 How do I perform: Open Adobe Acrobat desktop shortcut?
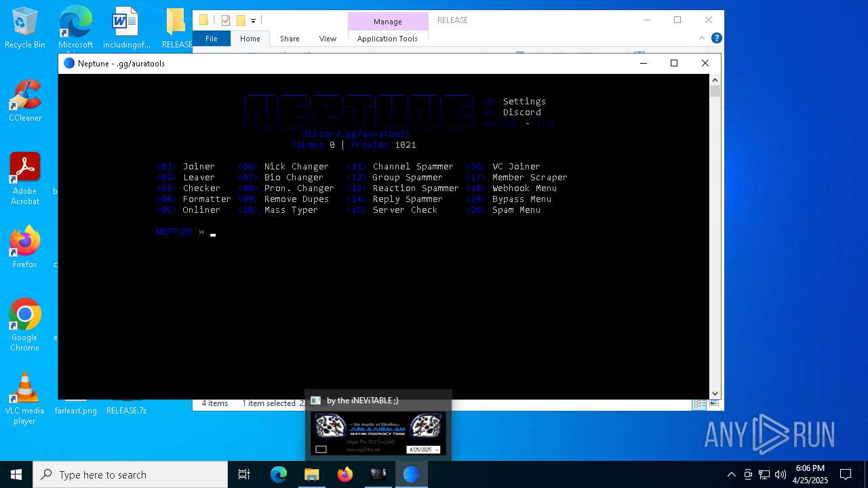(x=25, y=178)
